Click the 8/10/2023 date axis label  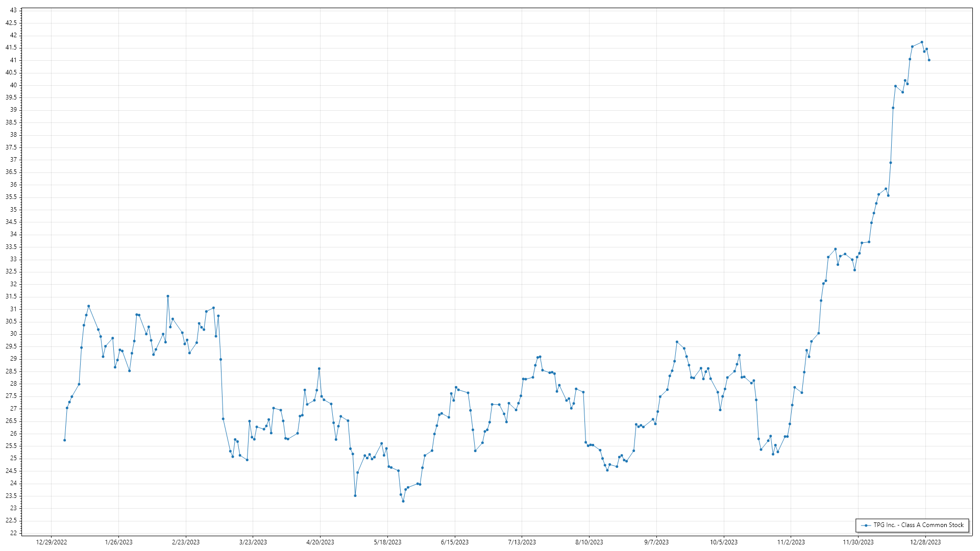point(589,542)
